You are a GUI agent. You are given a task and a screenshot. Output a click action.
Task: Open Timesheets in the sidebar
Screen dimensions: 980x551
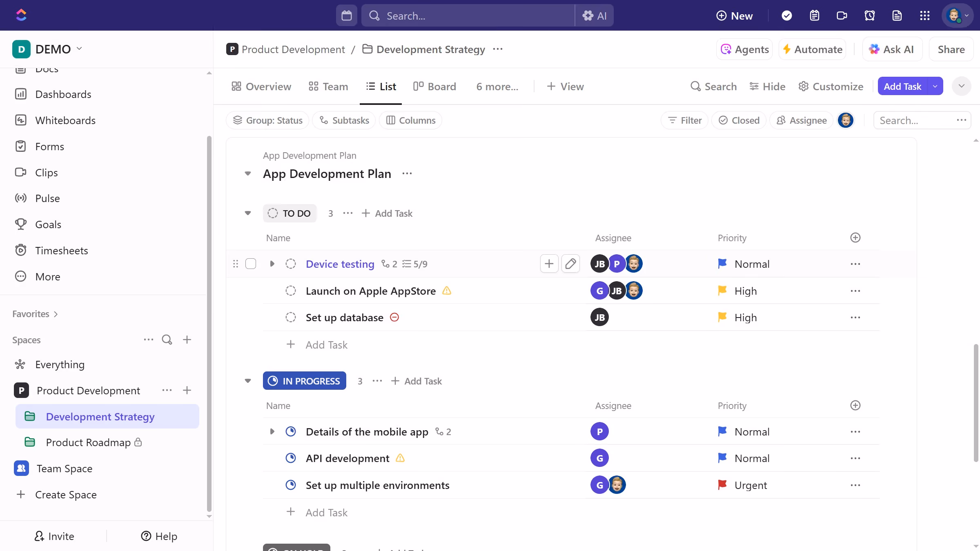pyautogui.click(x=61, y=251)
